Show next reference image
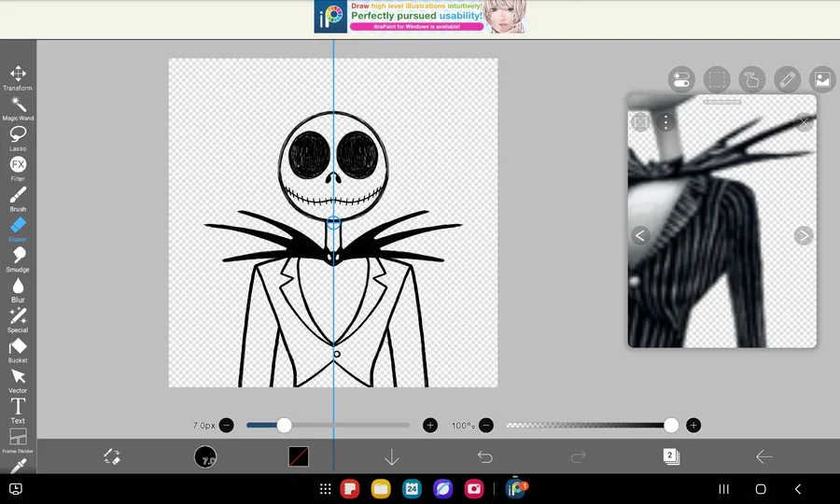Image resolution: width=840 pixels, height=504 pixels. coord(804,235)
